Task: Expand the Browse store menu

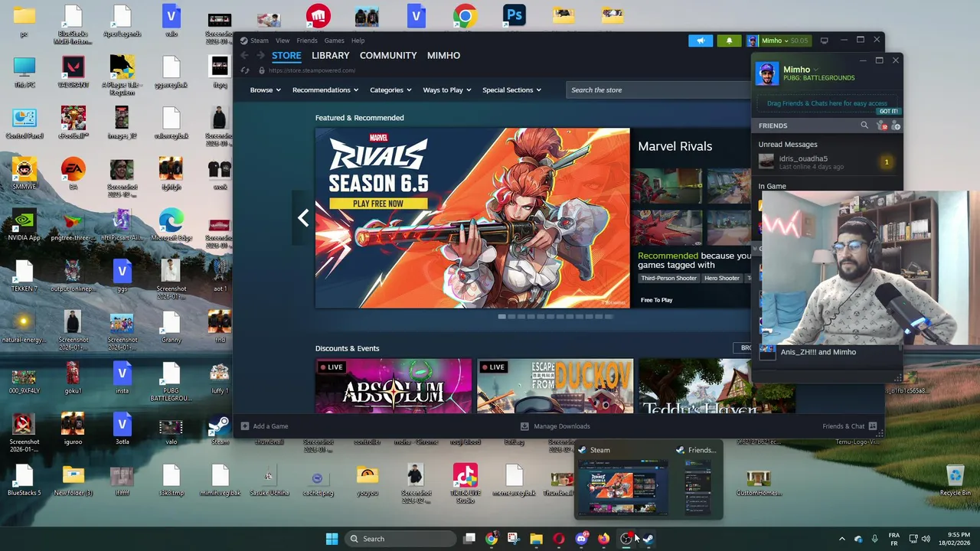Action: [x=265, y=90]
